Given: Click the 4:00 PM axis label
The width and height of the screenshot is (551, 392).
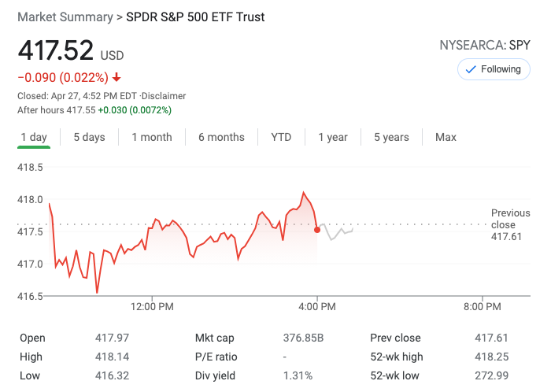Looking at the screenshot, I should click(318, 305).
